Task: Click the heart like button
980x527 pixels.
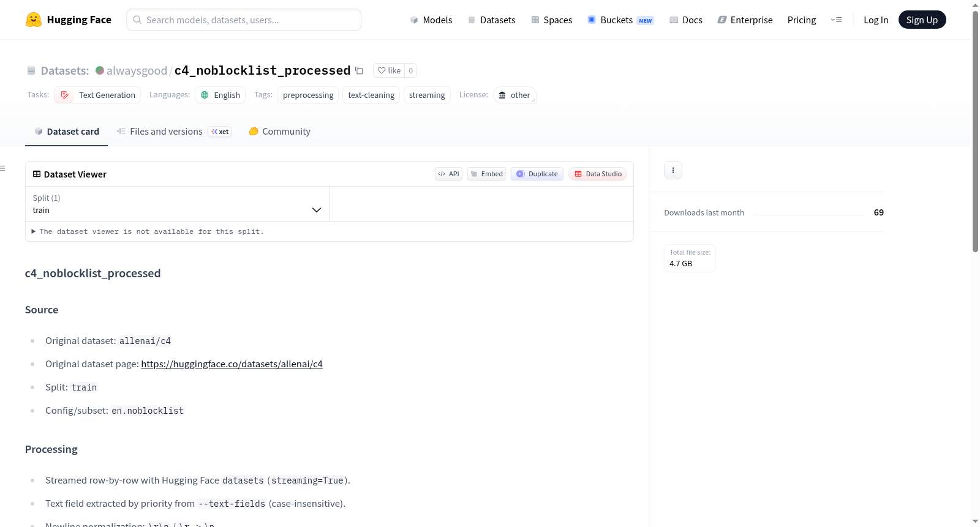Action: click(x=389, y=70)
